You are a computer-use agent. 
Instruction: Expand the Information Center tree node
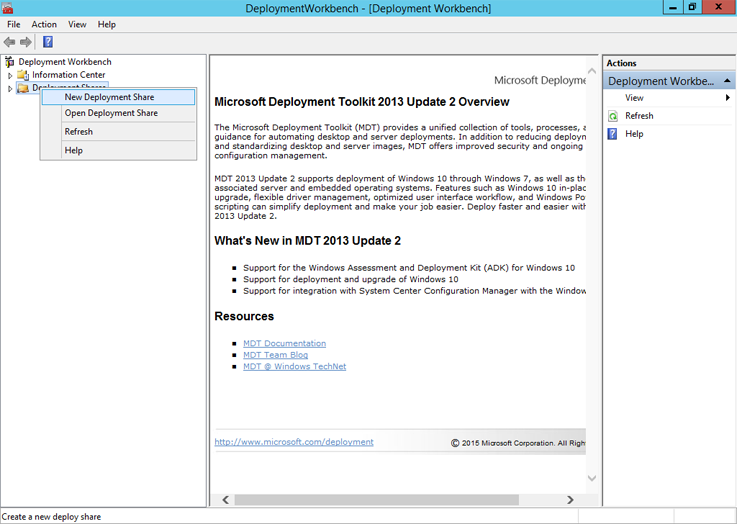11,75
